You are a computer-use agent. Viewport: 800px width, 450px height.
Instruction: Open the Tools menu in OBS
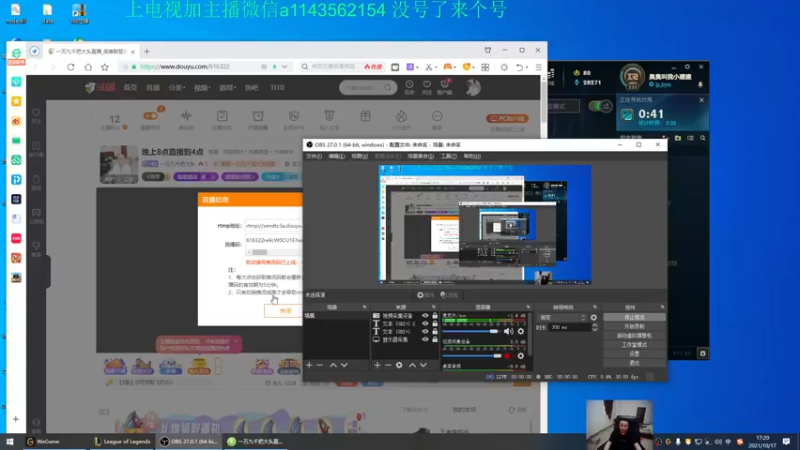pos(448,156)
